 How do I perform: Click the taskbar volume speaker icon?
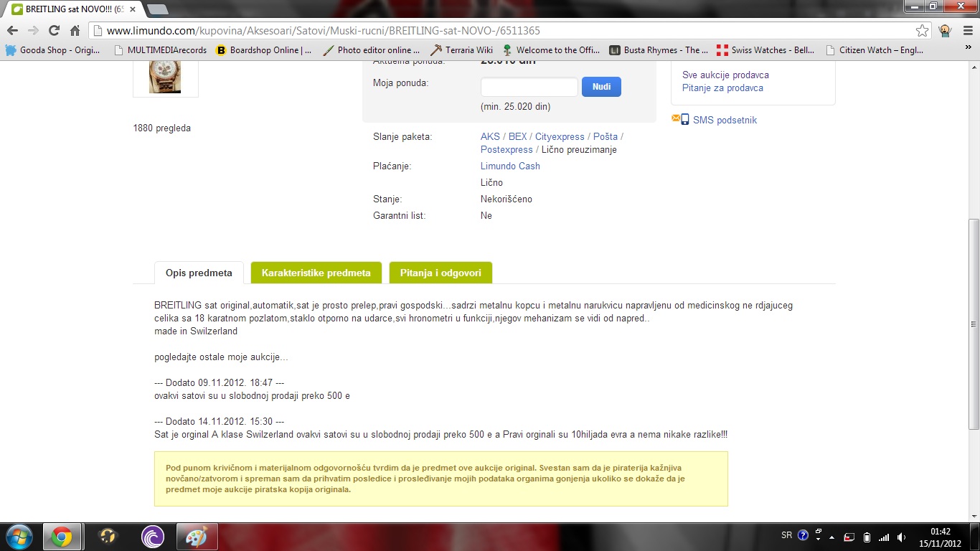pos(901,537)
